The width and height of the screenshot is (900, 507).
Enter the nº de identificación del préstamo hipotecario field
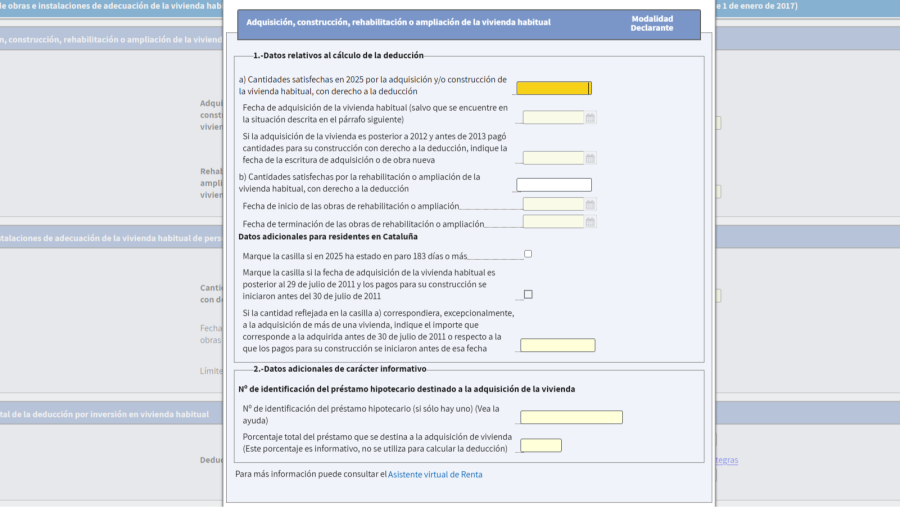point(571,417)
